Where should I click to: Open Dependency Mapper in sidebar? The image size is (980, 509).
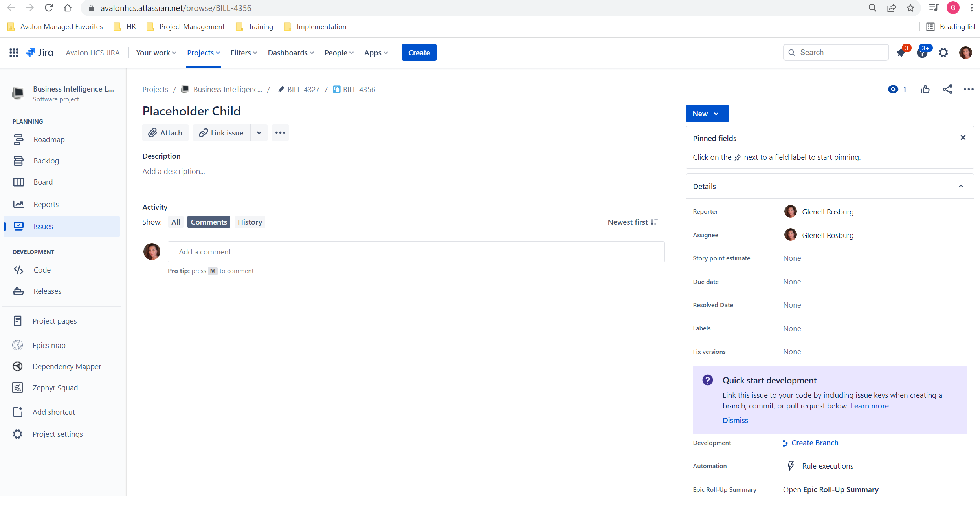coord(66,366)
